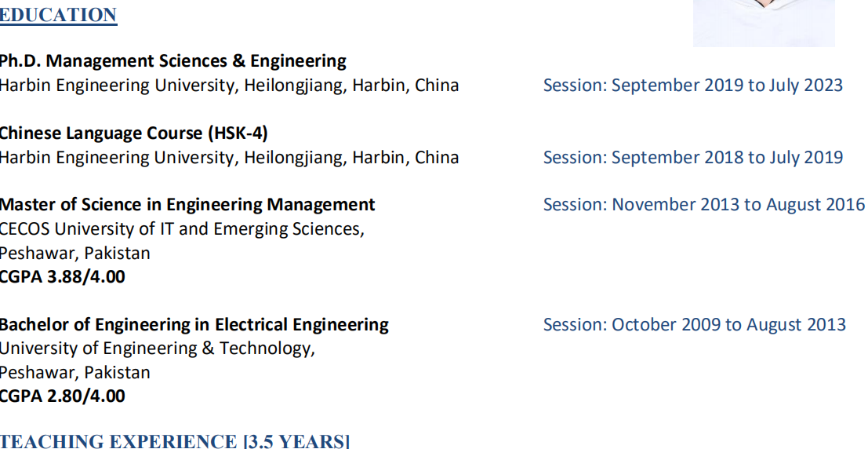Image resolution: width=868 pixels, height=449 pixels.
Task: Click the CECOS University of IT line
Action: click(181, 229)
